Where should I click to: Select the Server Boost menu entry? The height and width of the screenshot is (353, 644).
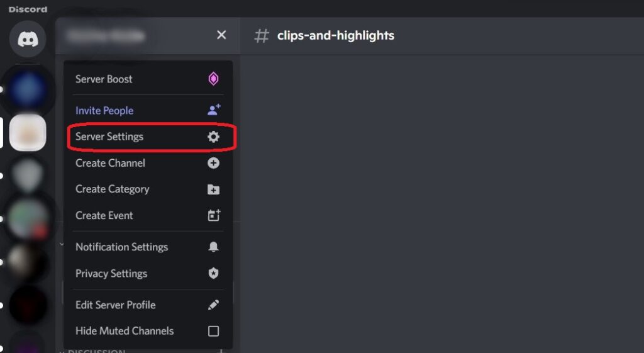click(x=148, y=79)
